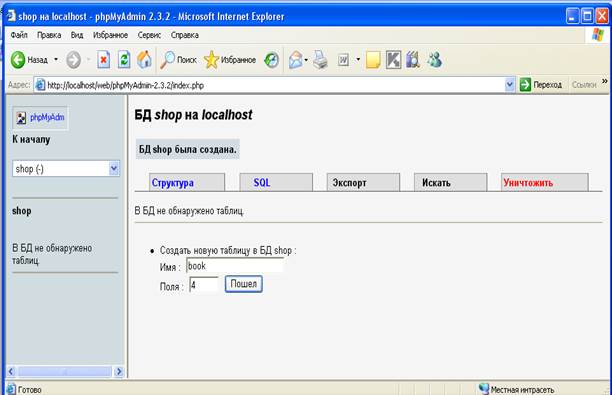Click the Ссылки links toolbar label
The height and width of the screenshot is (395, 612).
point(584,85)
